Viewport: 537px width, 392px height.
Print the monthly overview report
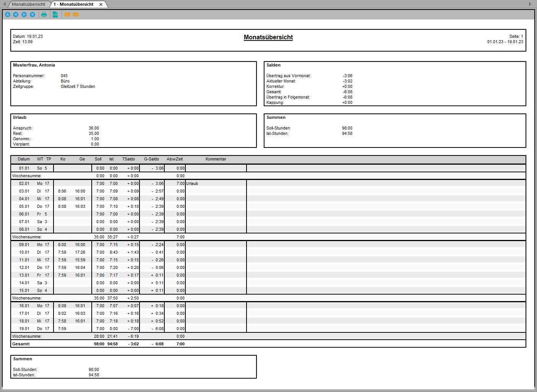pos(44,15)
